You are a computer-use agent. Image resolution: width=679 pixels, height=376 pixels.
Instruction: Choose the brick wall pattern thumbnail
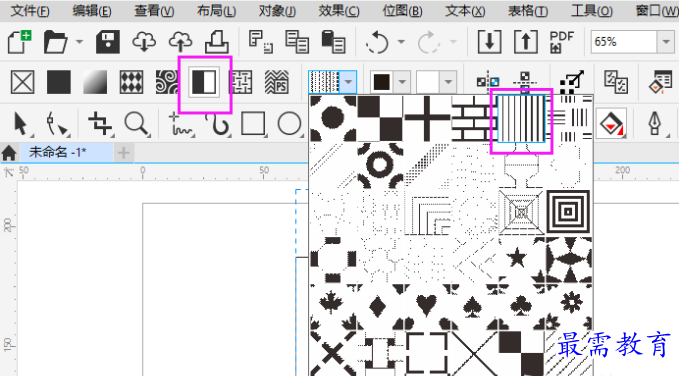coord(474,119)
